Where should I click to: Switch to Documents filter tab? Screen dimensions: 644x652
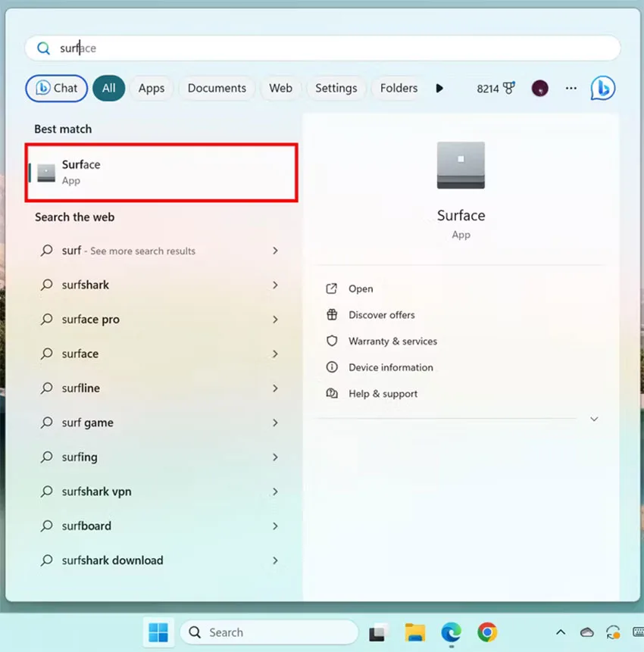tap(217, 88)
